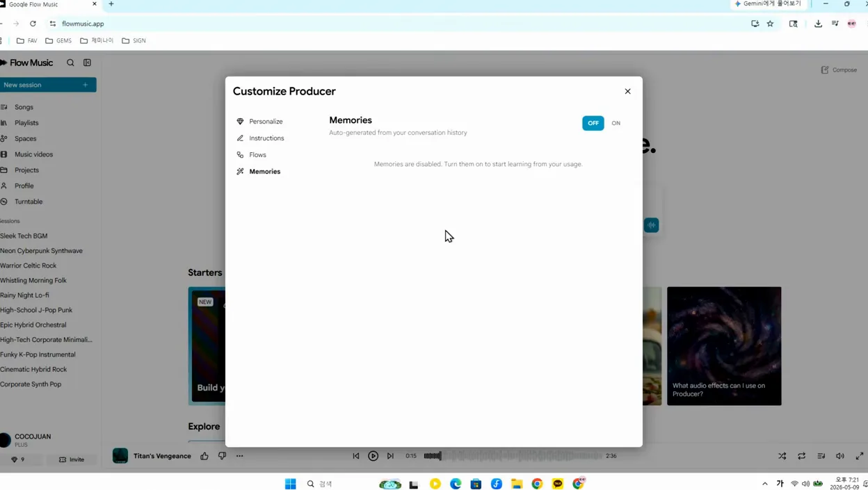Click the credits gem counter showing 9

pos(18,459)
